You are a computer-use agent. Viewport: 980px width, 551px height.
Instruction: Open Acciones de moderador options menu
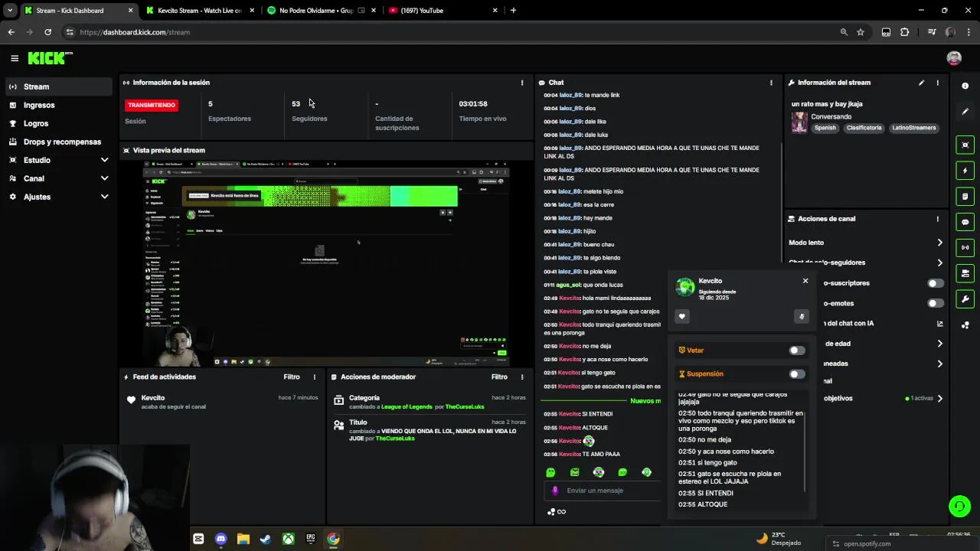522,377
